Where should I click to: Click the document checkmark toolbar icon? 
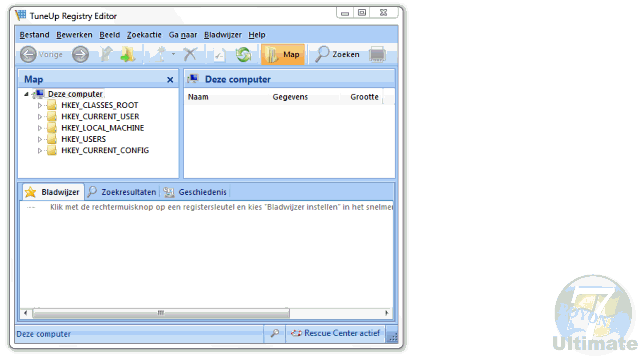[219, 54]
